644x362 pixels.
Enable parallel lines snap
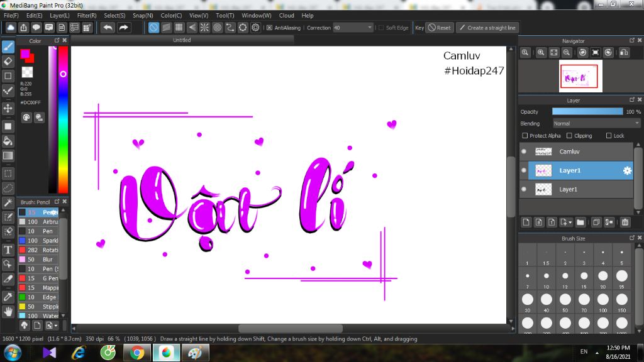click(166, 28)
